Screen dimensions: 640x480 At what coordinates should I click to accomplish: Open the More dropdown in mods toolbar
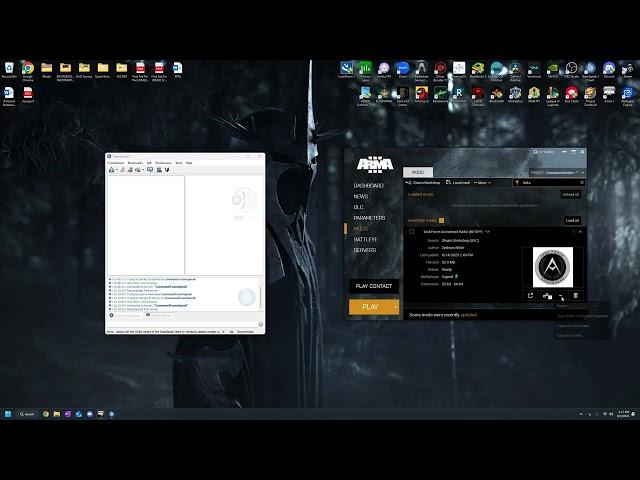pos(483,183)
